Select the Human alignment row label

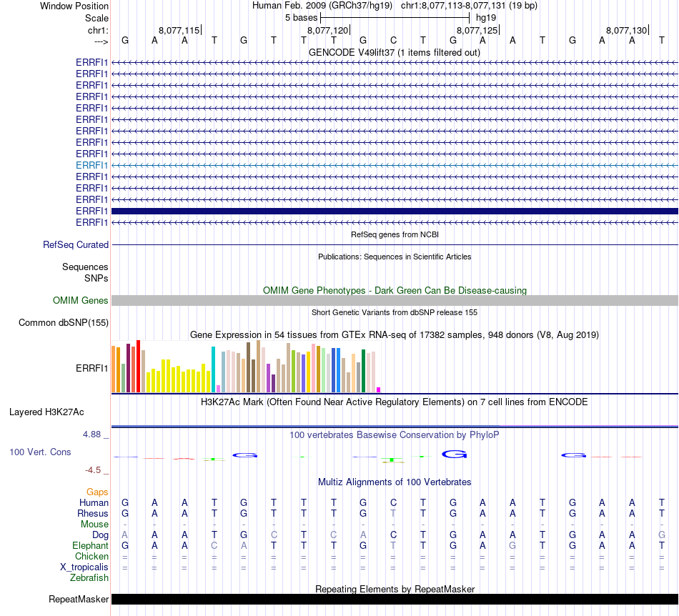(x=94, y=502)
